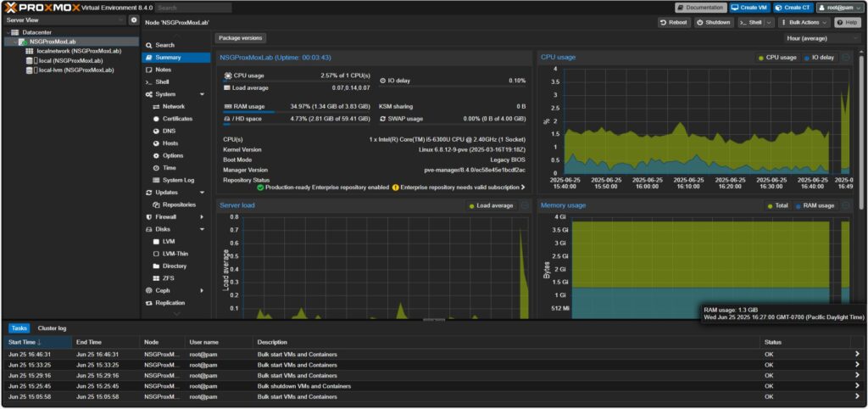Click the Status column header
This screenshot has height=409, width=868.
point(805,343)
